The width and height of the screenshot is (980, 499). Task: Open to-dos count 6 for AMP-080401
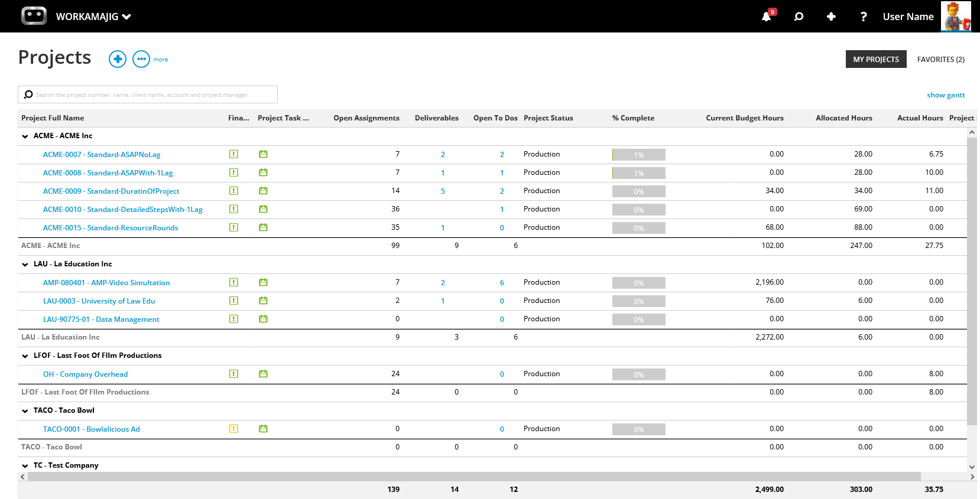click(502, 283)
